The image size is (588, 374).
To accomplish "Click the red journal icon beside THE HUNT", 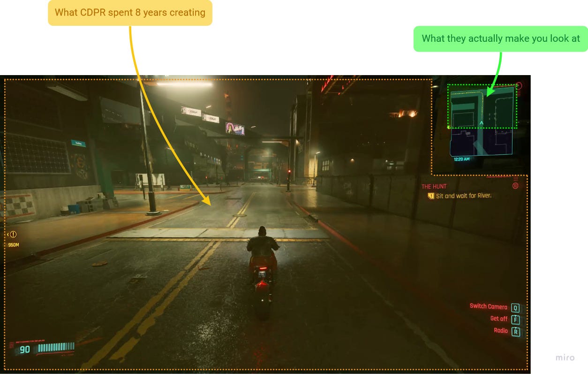I will pyautogui.click(x=515, y=186).
